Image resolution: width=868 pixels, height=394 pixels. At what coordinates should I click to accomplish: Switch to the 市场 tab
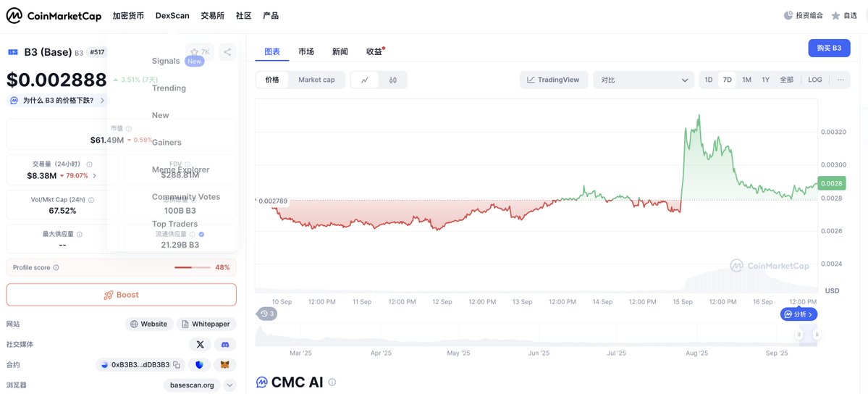[306, 51]
